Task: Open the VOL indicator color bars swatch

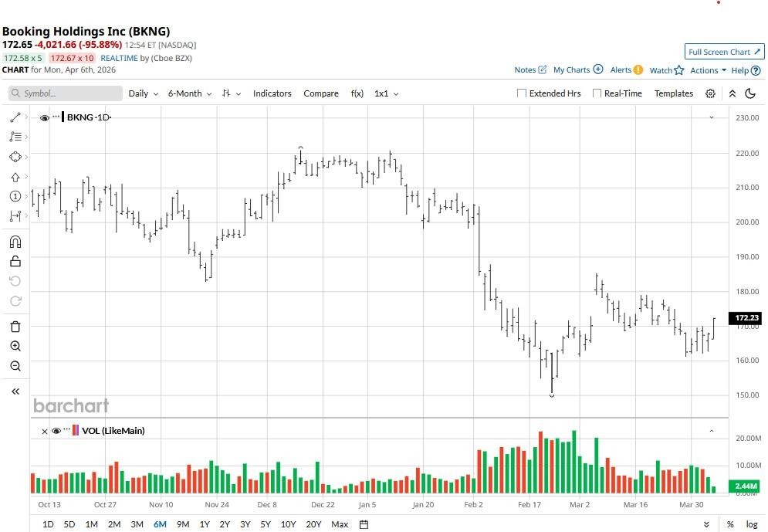Action: (76, 431)
